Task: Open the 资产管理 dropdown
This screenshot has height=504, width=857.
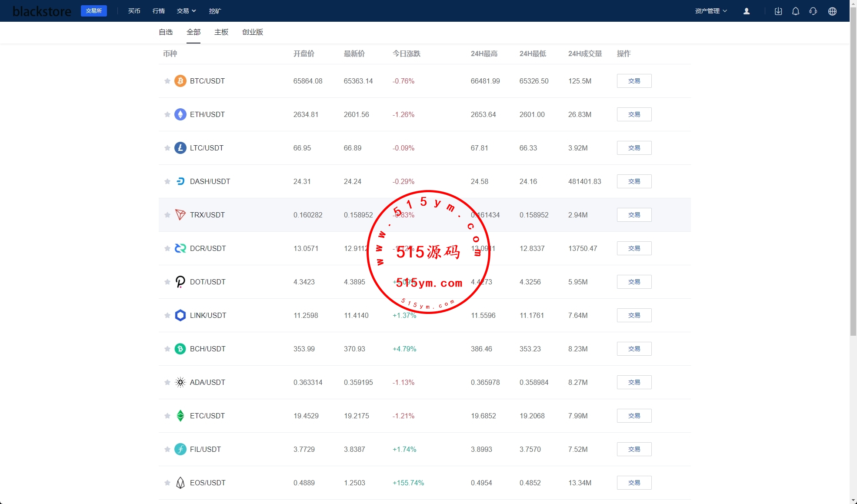Action: click(711, 11)
